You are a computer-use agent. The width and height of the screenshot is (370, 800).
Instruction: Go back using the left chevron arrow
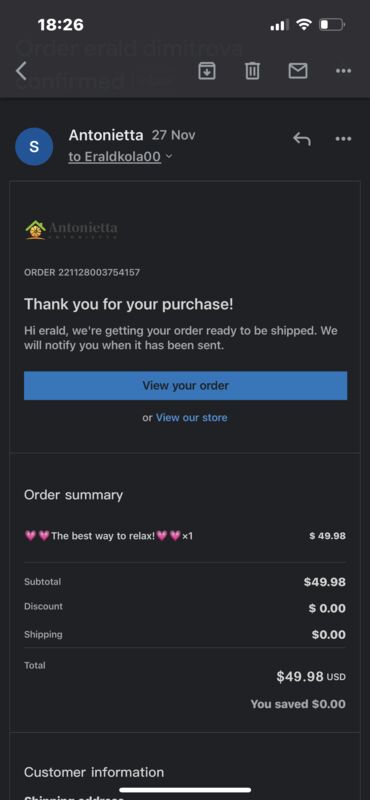pyautogui.click(x=21, y=71)
